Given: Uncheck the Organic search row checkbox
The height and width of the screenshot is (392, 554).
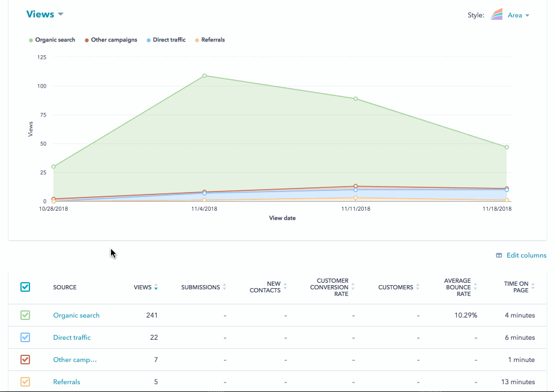Looking at the screenshot, I should (x=25, y=315).
